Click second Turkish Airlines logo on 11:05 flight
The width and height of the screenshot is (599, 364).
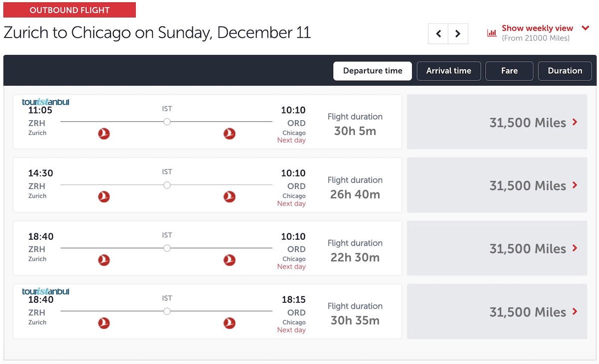tap(229, 134)
